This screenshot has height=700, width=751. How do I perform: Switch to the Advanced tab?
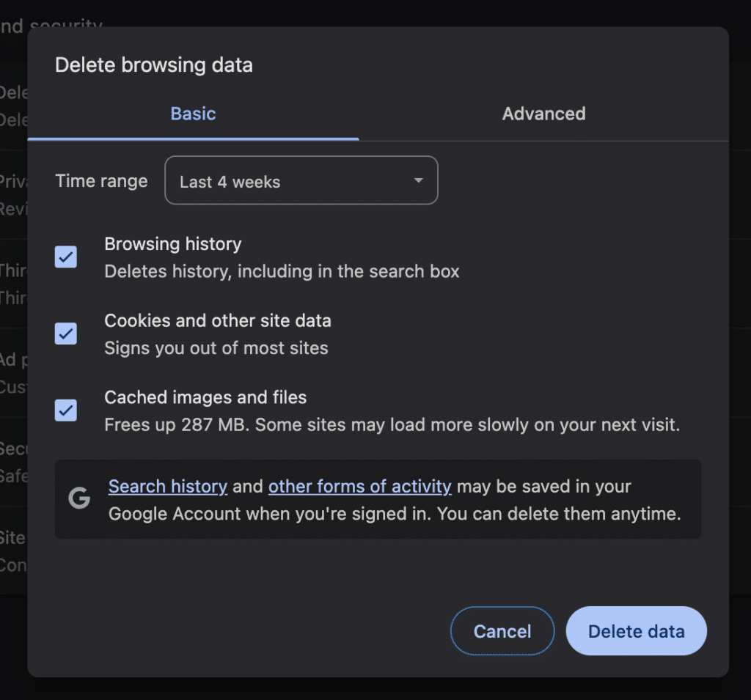tap(543, 114)
